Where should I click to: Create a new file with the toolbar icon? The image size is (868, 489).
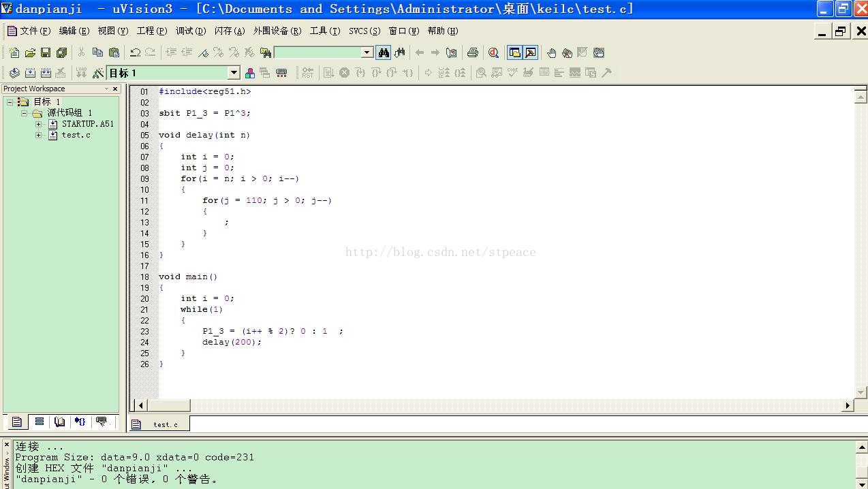pyautogui.click(x=14, y=52)
